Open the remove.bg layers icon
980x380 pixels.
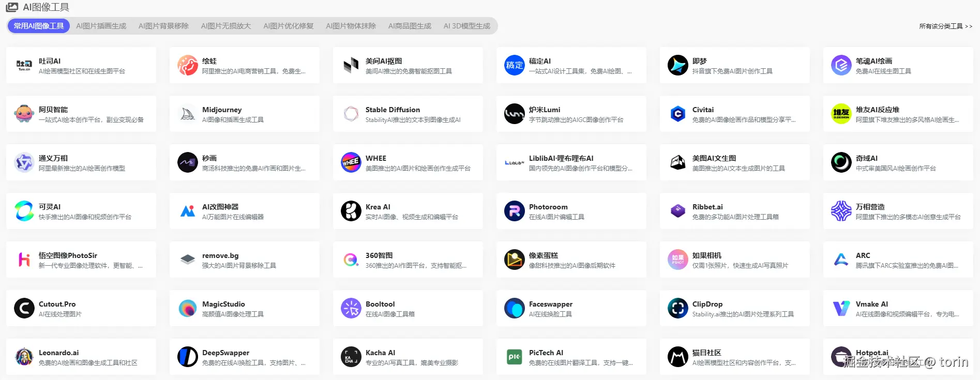(188, 260)
